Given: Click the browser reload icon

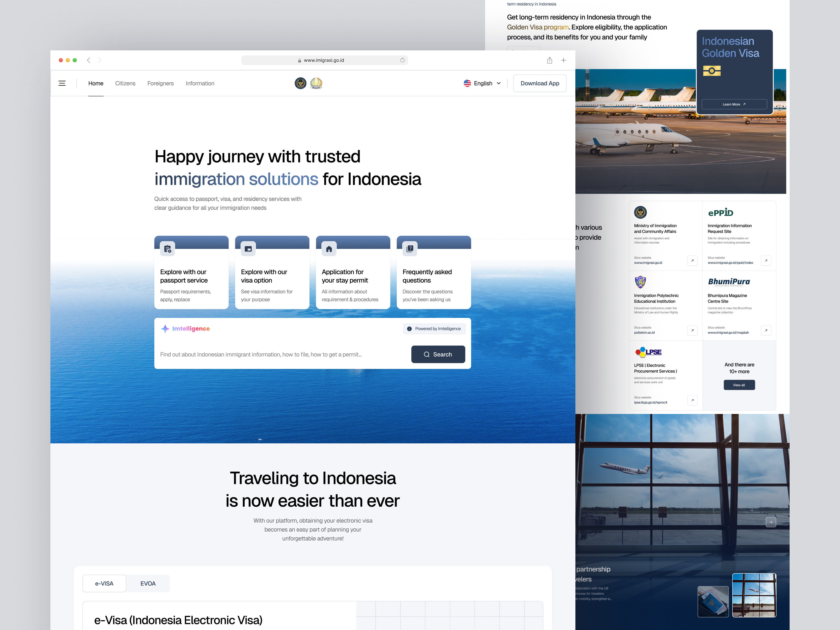Looking at the screenshot, I should click(402, 60).
